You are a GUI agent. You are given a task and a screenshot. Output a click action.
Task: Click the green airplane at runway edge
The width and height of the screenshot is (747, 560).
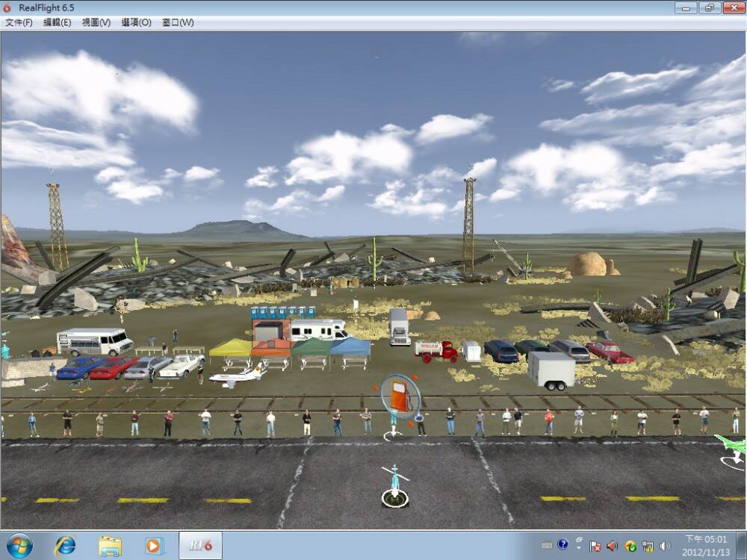click(x=732, y=447)
